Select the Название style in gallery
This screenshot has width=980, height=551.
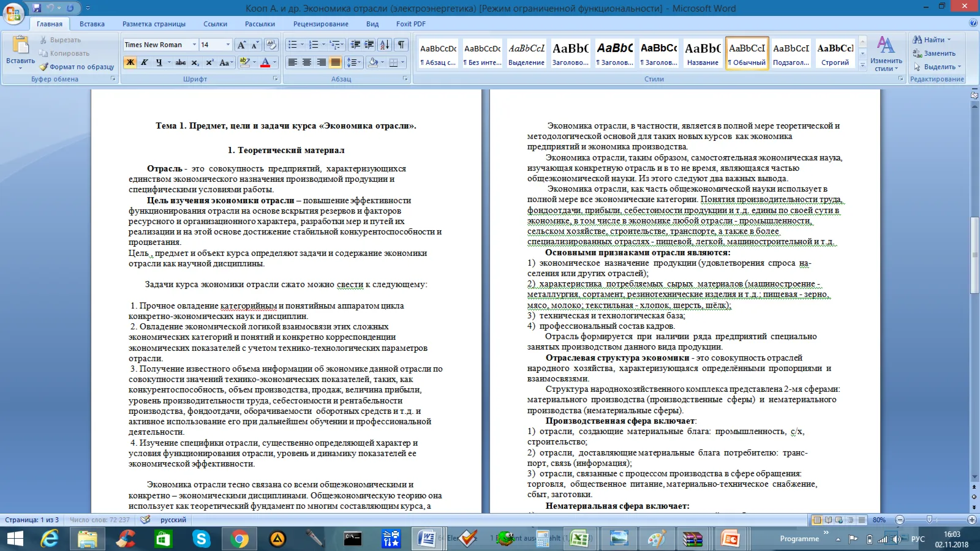pos(703,53)
